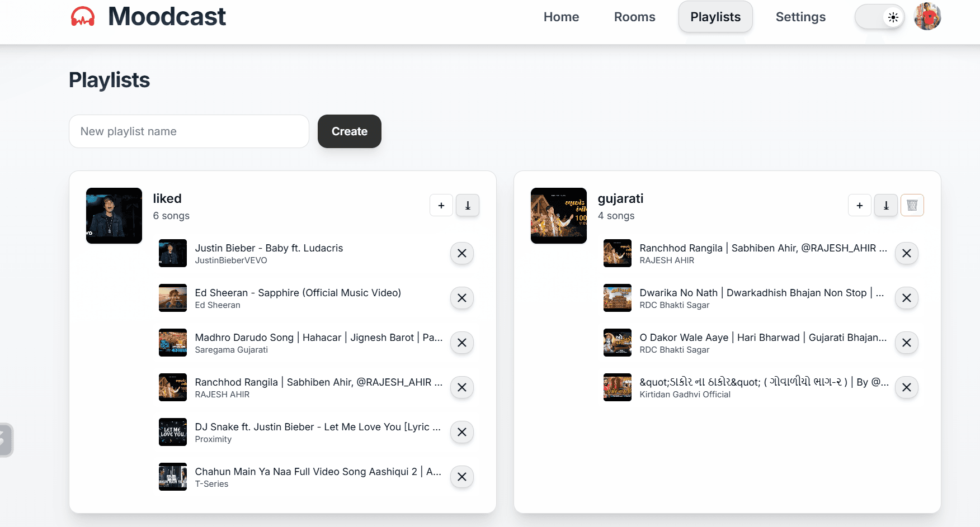Remove O Dakor Wale Aaye from gujarati
980x527 pixels.
(906, 343)
